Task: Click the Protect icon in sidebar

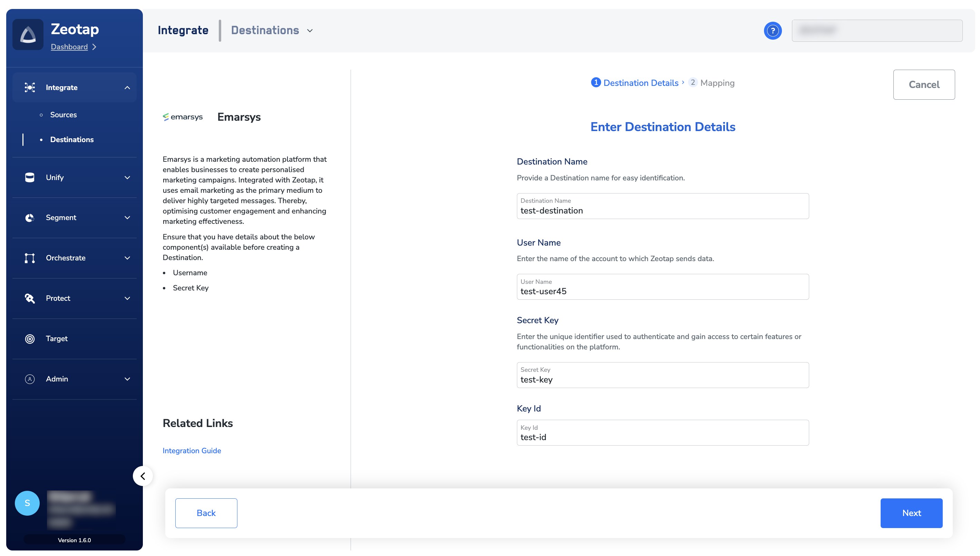Action: pyautogui.click(x=29, y=298)
